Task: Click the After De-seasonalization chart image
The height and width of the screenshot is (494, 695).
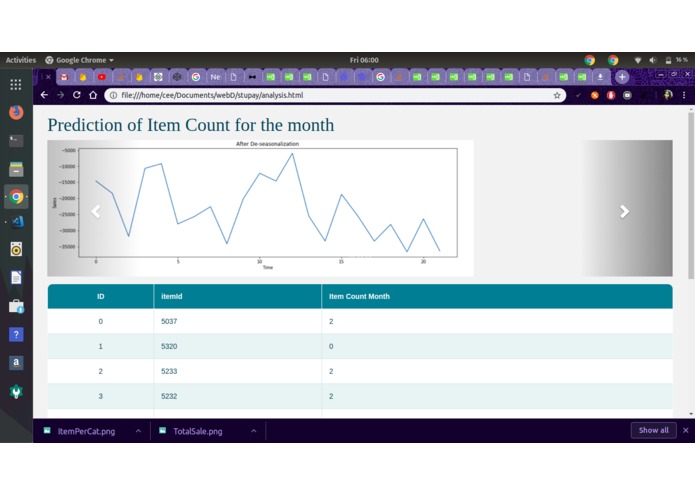Action: click(x=261, y=208)
